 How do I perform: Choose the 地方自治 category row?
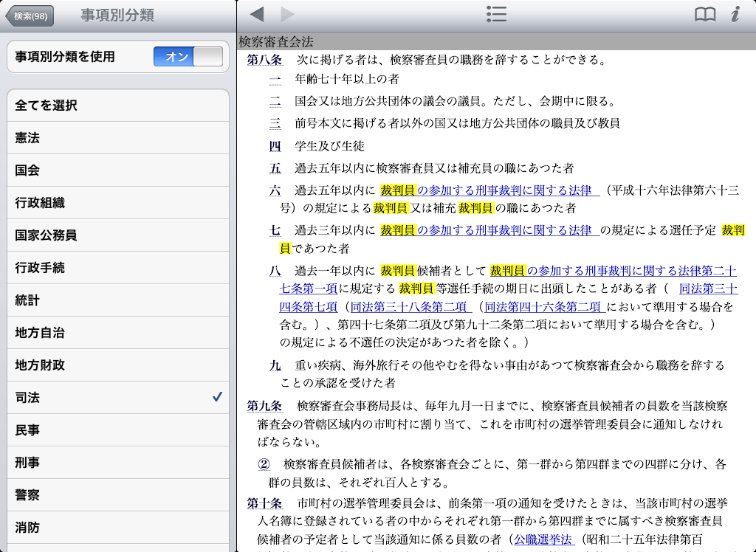click(118, 333)
